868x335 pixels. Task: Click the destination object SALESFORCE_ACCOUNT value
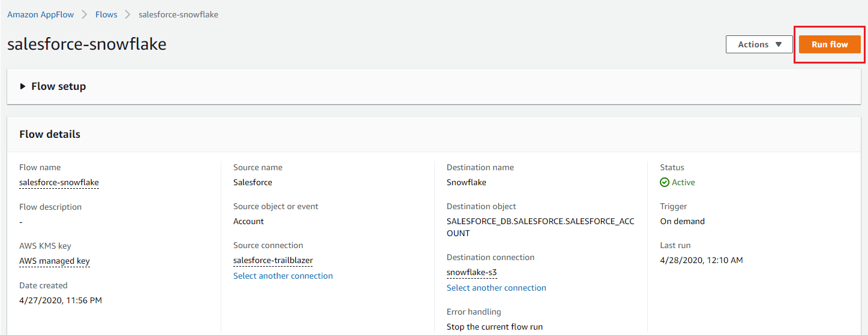[x=540, y=227]
